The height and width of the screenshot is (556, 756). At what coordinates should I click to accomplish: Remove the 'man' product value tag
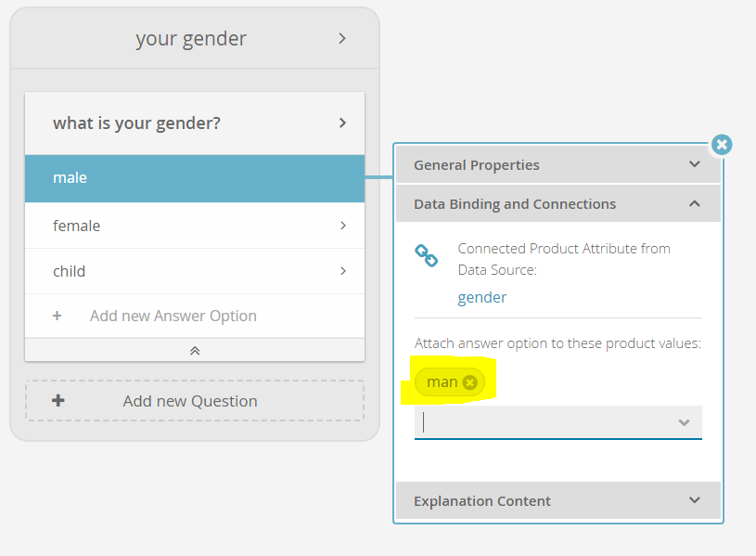click(469, 382)
